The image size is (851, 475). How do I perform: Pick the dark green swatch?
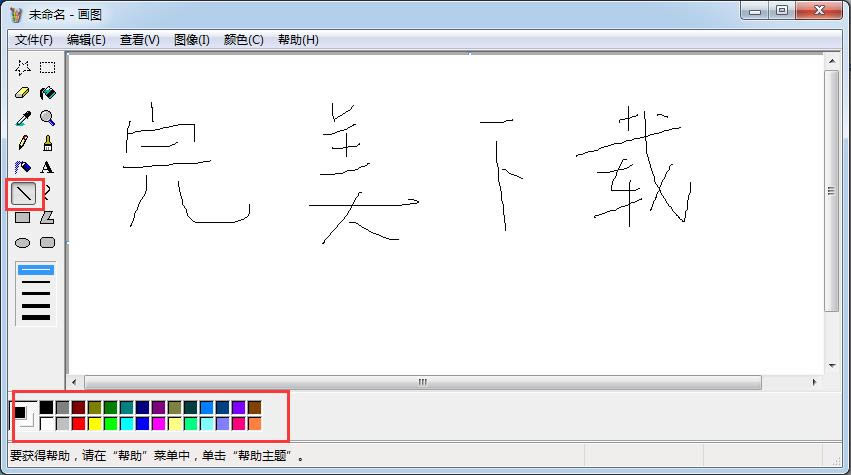coord(111,407)
